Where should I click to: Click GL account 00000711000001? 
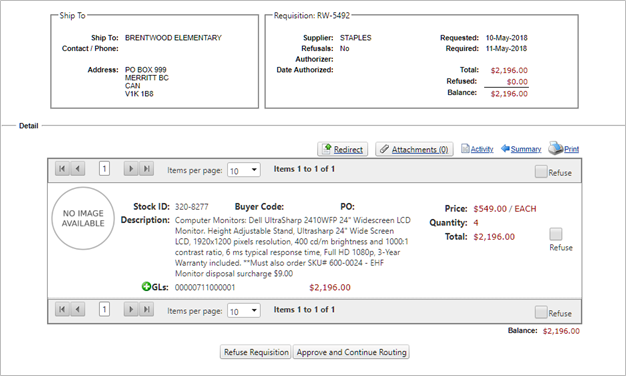[205, 287]
